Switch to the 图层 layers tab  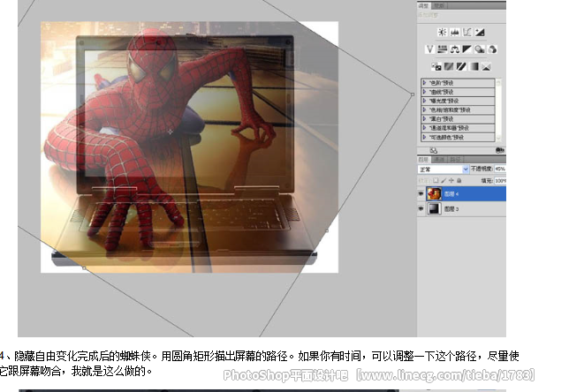pyautogui.click(x=423, y=159)
